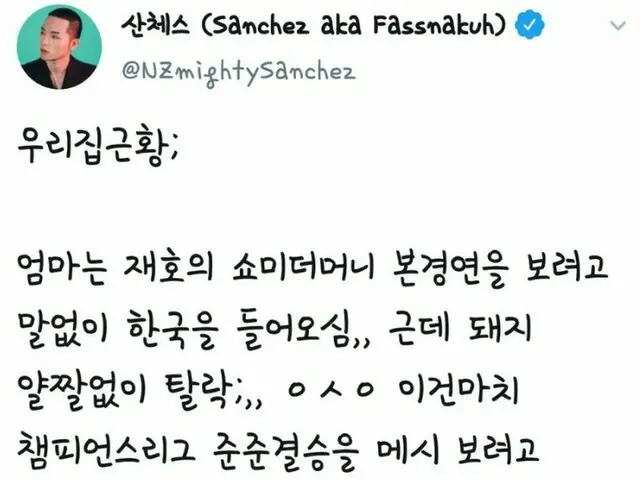Click the @NZmightySanchez handle
This screenshot has width=640, height=480.
pyautogui.click(x=239, y=73)
